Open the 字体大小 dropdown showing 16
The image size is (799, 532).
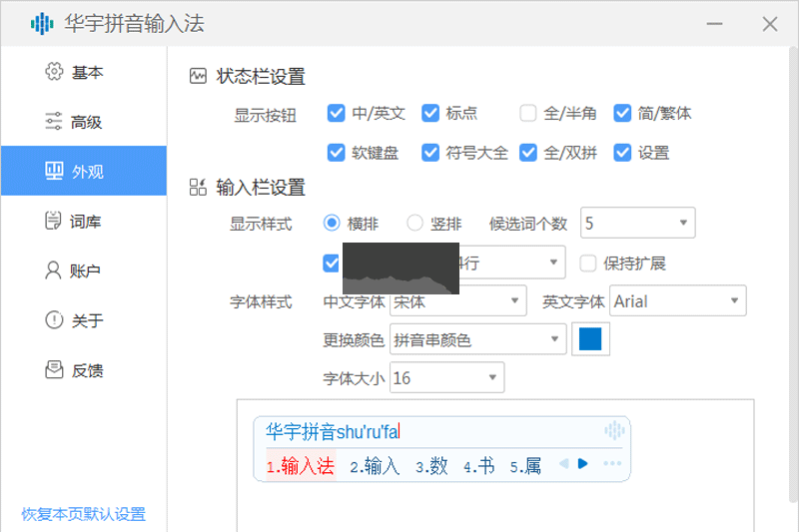coord(446,377)
